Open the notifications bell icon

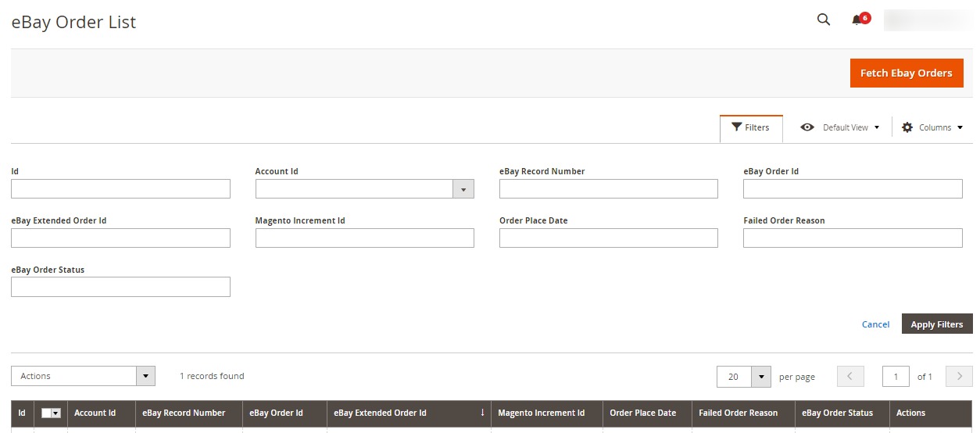[x=857, y=20]
